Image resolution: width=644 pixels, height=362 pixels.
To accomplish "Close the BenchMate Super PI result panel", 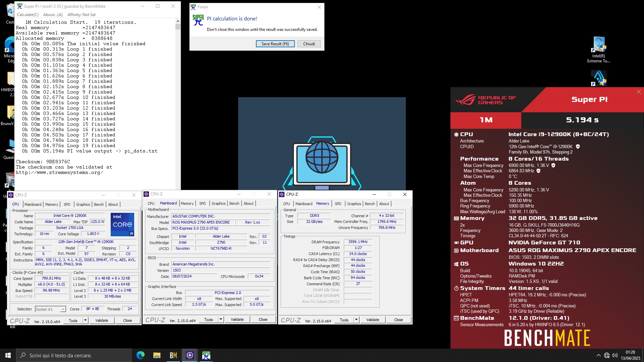I will 639,92.
